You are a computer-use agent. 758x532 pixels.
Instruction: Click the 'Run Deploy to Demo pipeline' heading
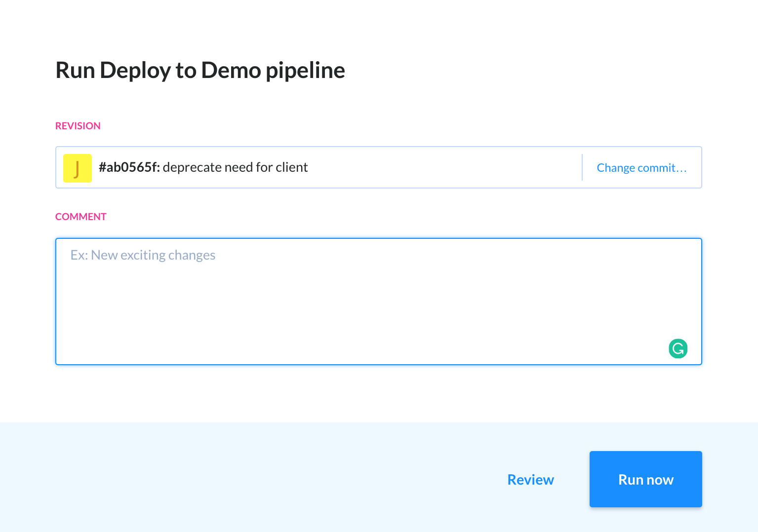(200, 70)
